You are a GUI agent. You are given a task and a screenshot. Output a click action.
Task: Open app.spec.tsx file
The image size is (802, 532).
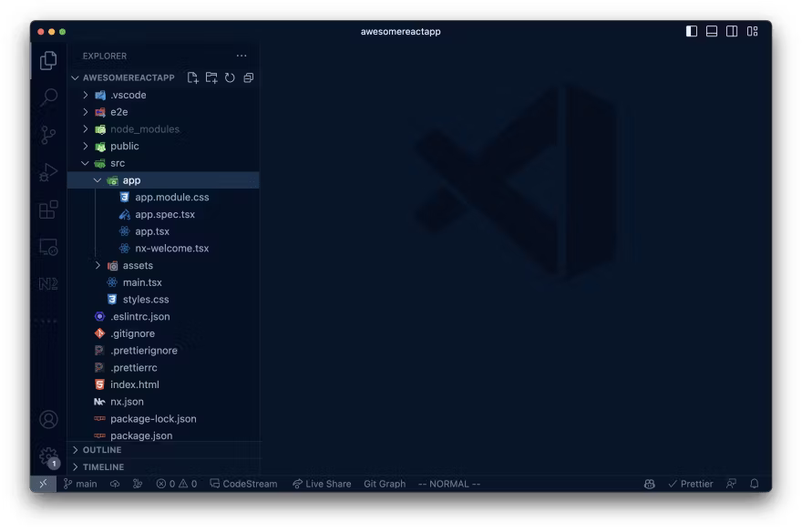pyautogui.click(x=163, y=215)
